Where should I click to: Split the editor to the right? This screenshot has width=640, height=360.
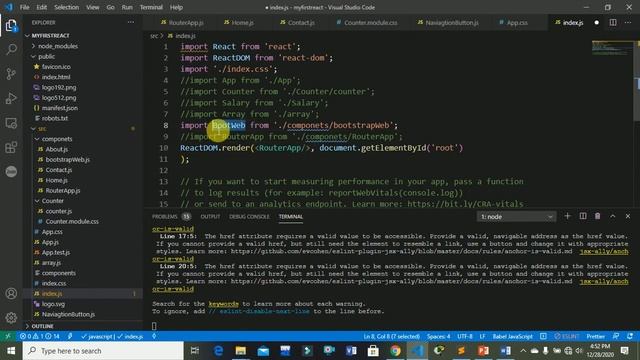pyautogui.click(x=613, y=22)
